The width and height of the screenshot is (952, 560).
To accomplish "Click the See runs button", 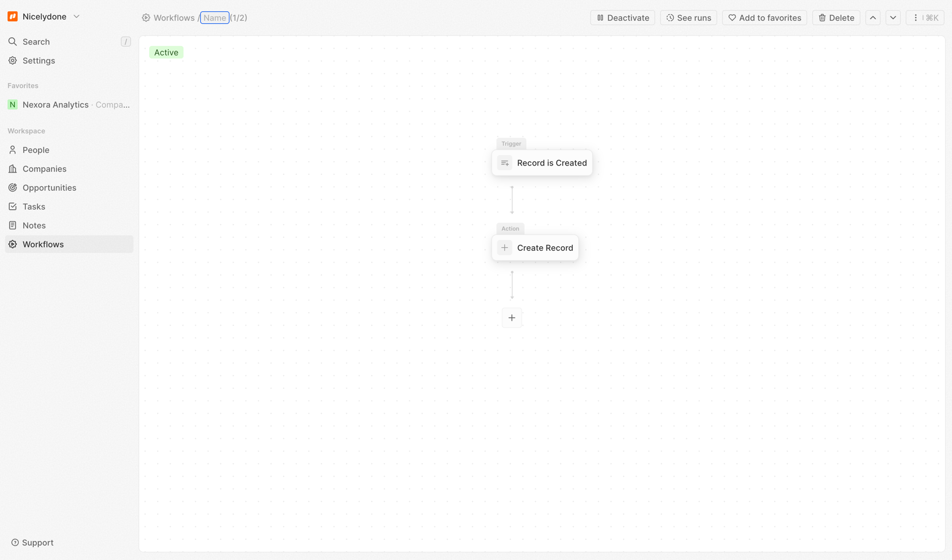I will click(688, 17).
